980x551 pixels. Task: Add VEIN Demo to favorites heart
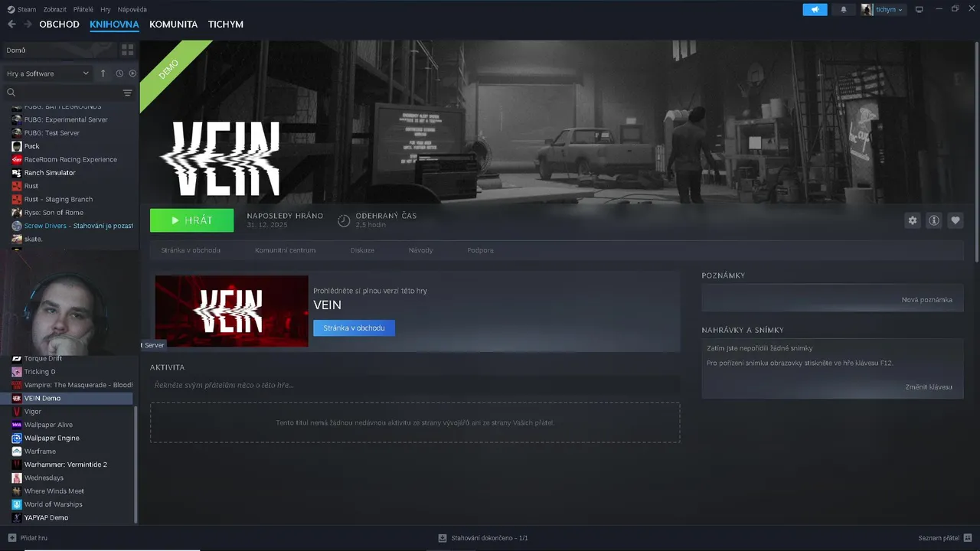coord(955,220)
